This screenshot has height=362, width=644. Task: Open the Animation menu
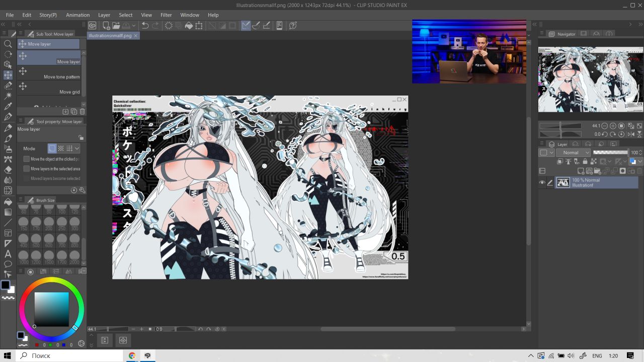click(77, 15)
